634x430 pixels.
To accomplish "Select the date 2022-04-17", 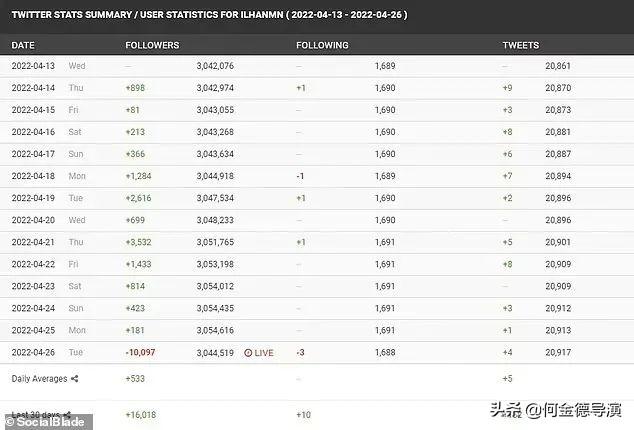I will point(33,154).
